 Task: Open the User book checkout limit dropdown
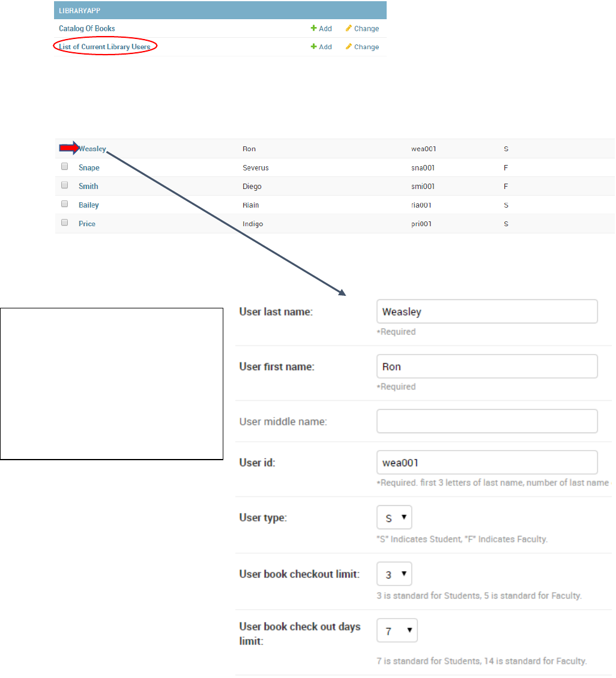[x=394, y=574]
